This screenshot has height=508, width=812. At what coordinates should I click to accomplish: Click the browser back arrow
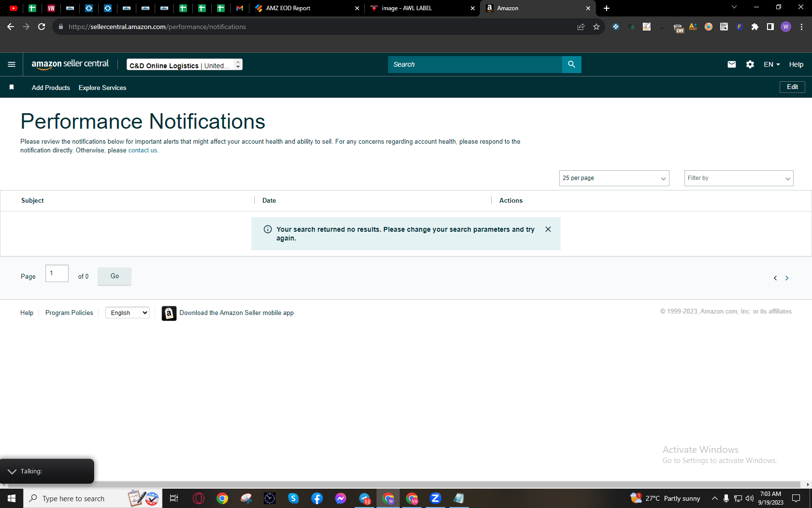[x=11, y=27]
